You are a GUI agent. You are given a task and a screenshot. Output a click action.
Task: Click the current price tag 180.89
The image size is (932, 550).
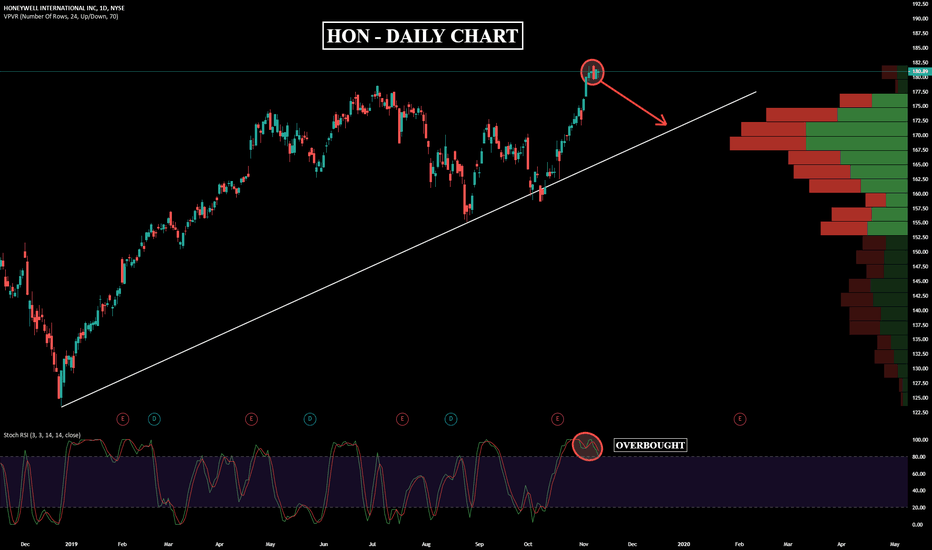[x=920, y=71]
